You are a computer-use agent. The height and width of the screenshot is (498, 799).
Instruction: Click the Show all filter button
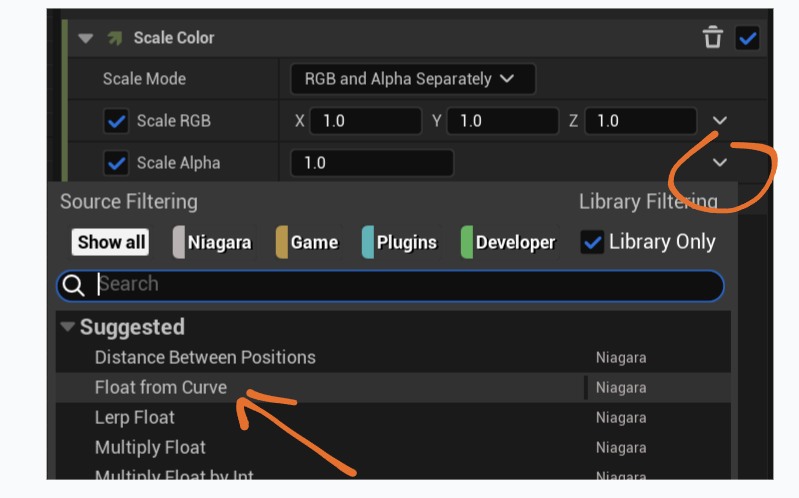coord(111,242)
